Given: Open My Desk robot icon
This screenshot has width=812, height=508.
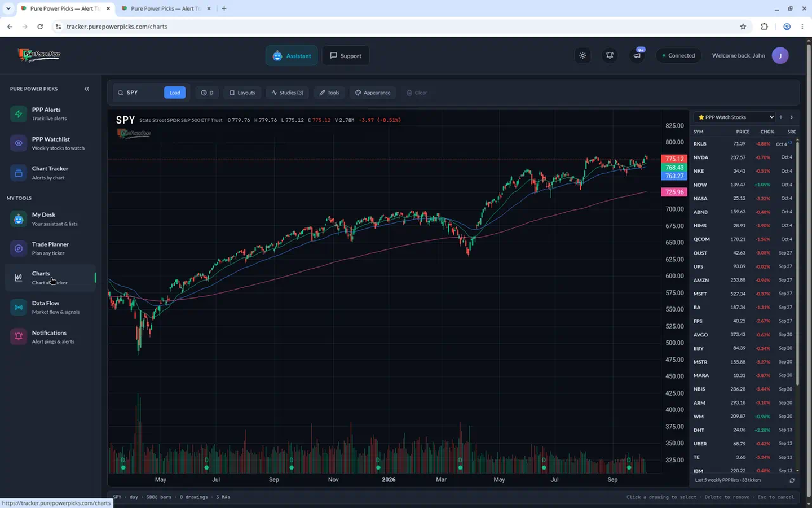Looking at the screenshot, I should point(19,219).
